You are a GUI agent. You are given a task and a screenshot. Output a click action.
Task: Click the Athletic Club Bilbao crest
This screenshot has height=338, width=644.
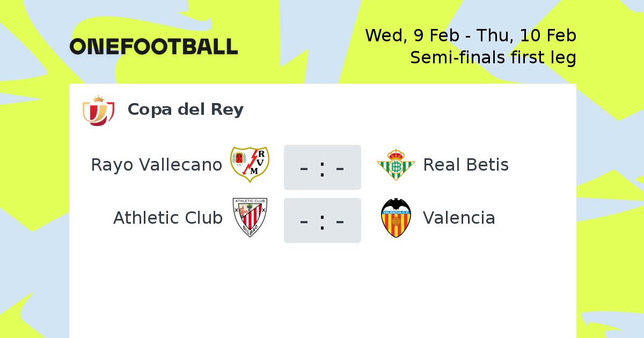point(250,218)
